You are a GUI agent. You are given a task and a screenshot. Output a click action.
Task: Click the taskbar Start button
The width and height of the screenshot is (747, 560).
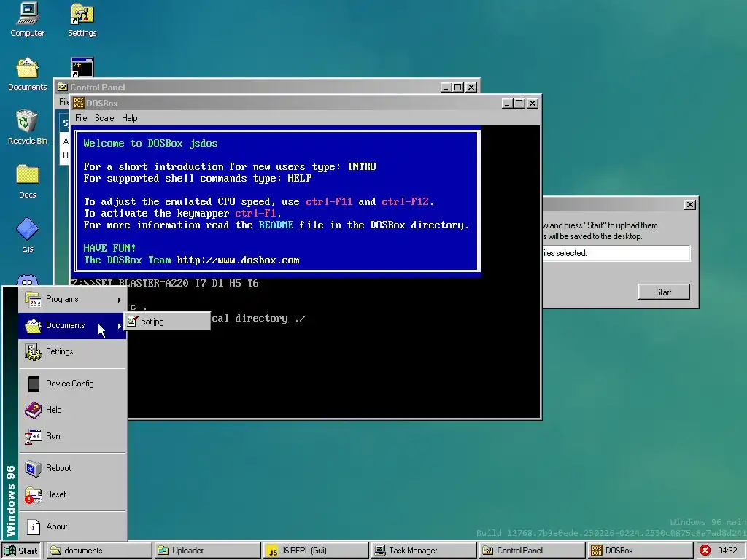pos(21,551)
